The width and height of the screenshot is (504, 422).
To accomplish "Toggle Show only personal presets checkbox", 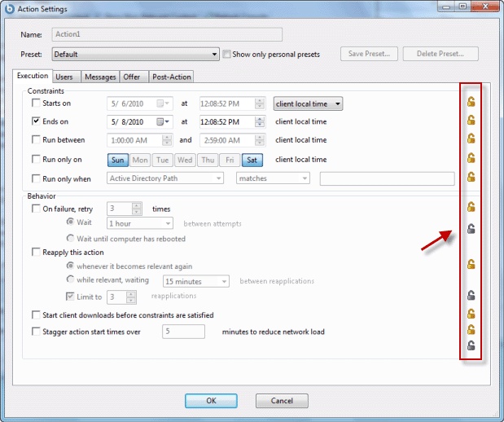I will coord(226,54).
